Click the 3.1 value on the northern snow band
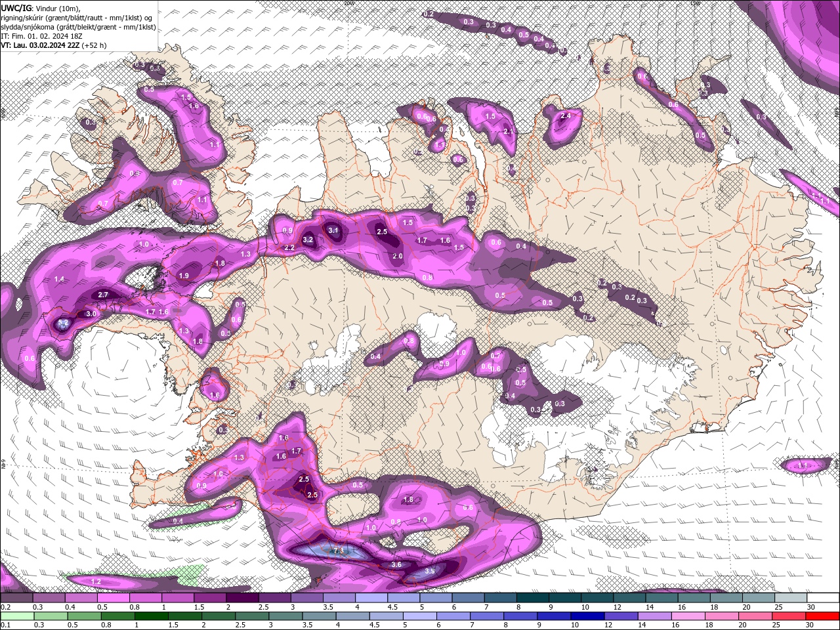Viewport: 840px width, 630px height. [333, 230]
